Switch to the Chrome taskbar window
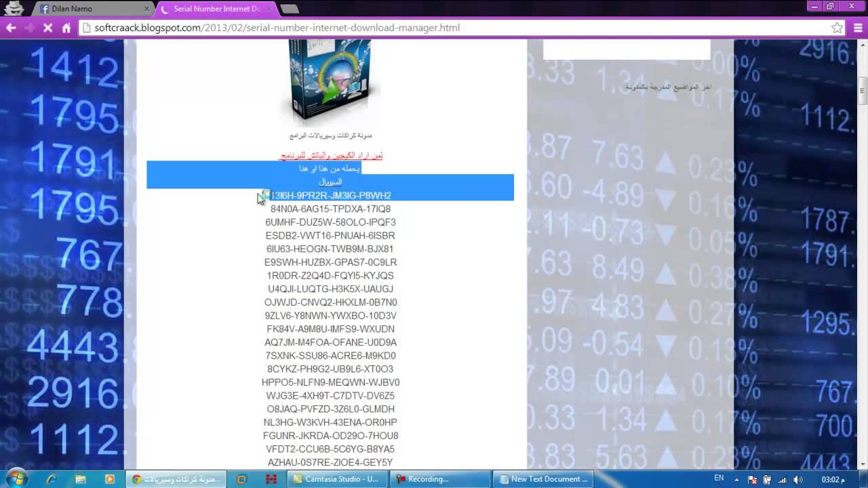The image size is (868, 488). click(176, 479)
